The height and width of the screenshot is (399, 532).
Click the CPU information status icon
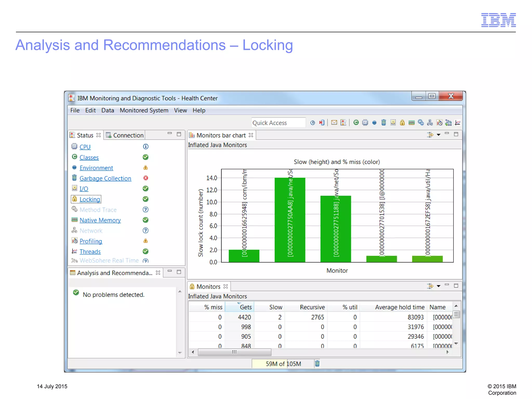tap(146, 147)
